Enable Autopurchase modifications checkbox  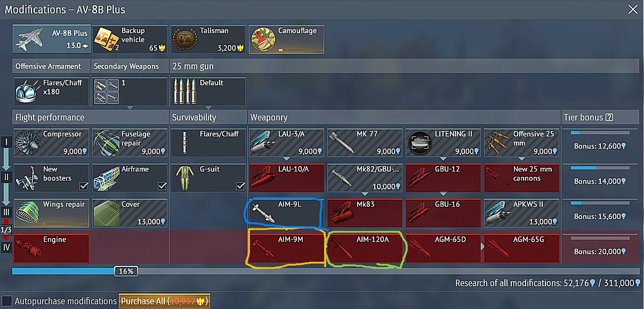coord(6,301)
